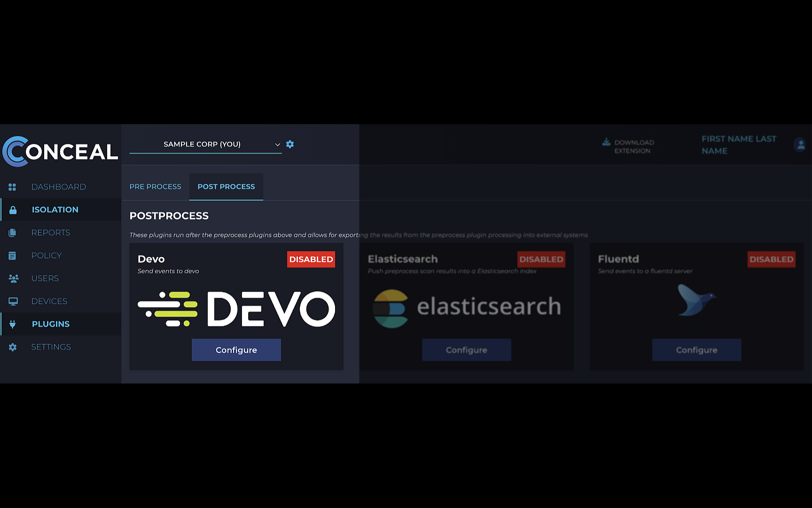The image size is (812, 508).
Task: Configure the Devo plugin
Action: point(236,350)
